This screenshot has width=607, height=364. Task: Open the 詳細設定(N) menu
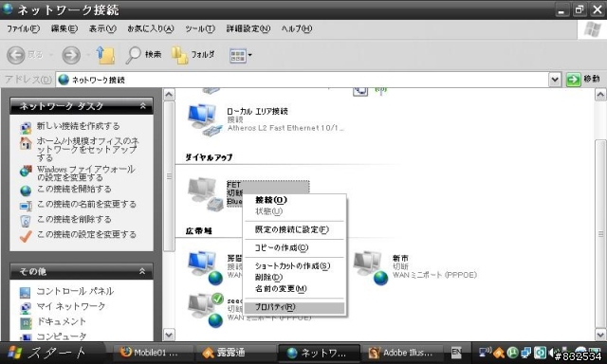coord(248,28)
